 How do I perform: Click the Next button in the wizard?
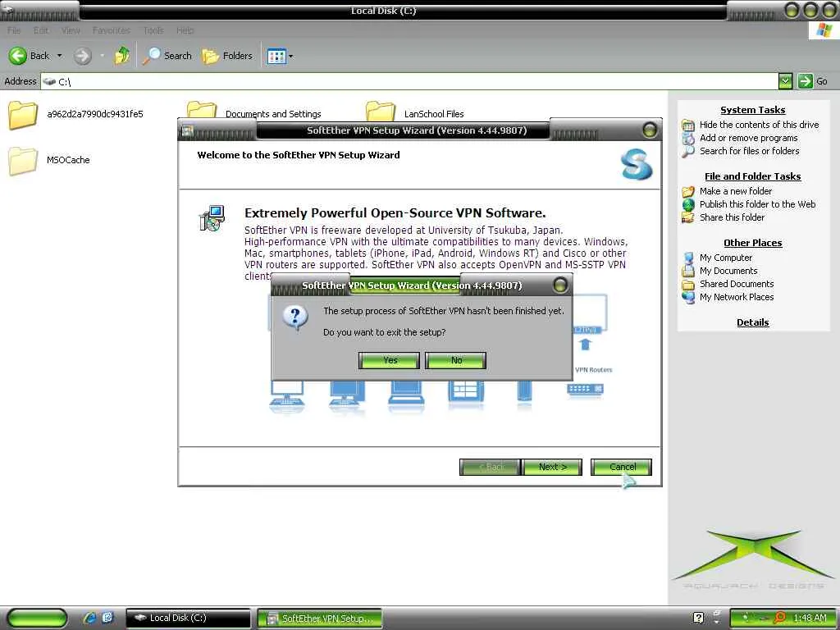tap(552, 467)
